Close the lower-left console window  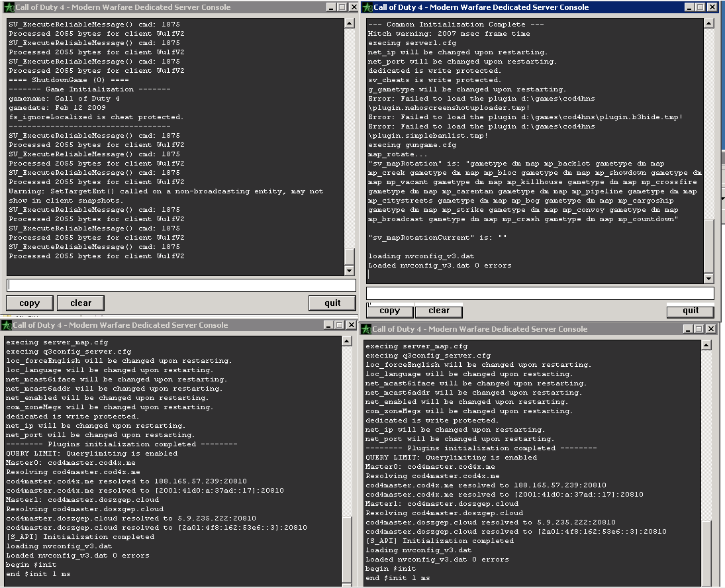pyautogui.click(x=351, y=325)
